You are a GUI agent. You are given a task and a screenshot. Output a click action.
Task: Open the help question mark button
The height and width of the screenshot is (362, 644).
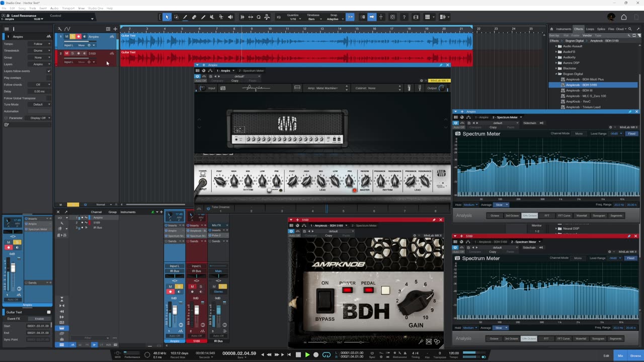(x=404, y=17)
